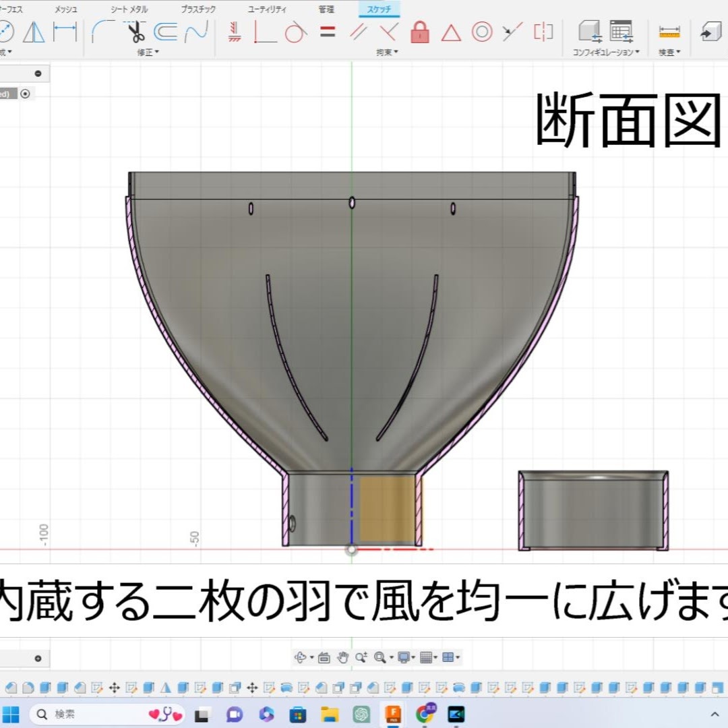Image resolution: width=728 pixels, height=728 pixels.
Task: Expand the コンフィギュレーション dropdown
Action: [x=606, y=53]
